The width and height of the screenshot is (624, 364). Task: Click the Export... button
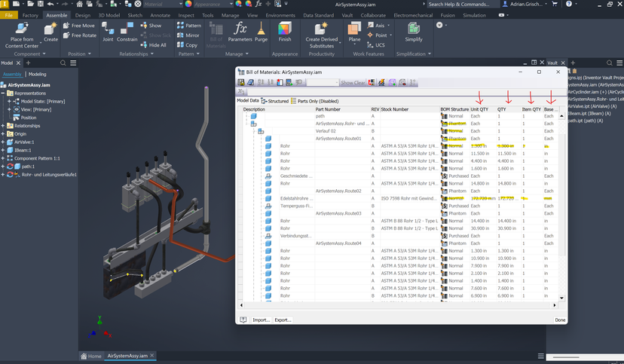tap(283, 320)
